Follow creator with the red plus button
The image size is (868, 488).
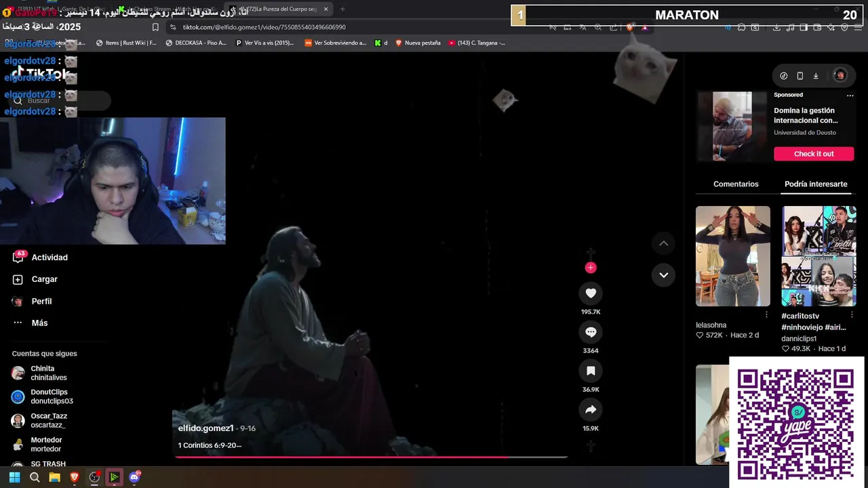[591, 268]
